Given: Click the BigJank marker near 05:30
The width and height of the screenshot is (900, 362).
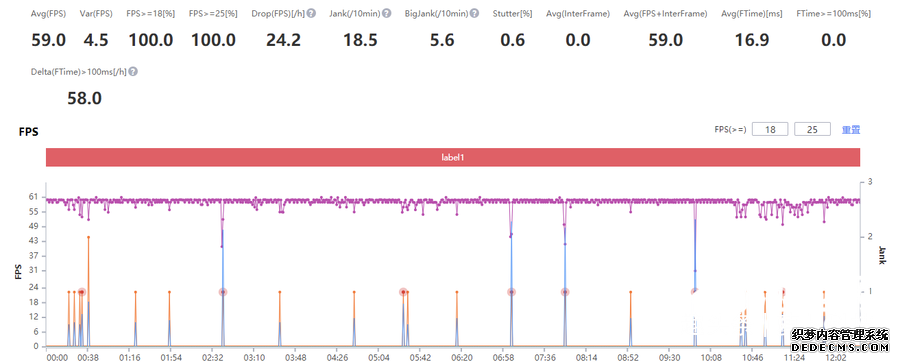Looking at the screenshot, I should (404, 292).
